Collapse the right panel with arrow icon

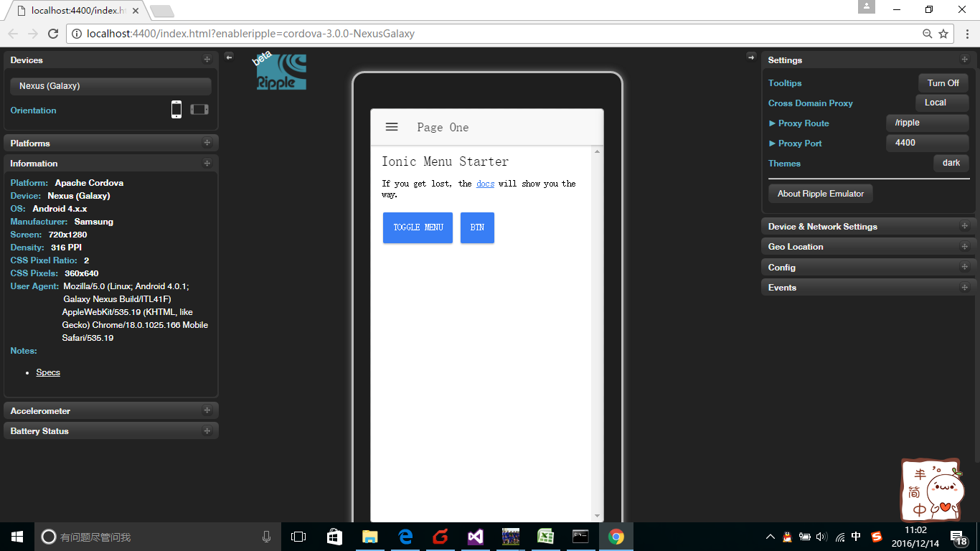tap(751, 57)
